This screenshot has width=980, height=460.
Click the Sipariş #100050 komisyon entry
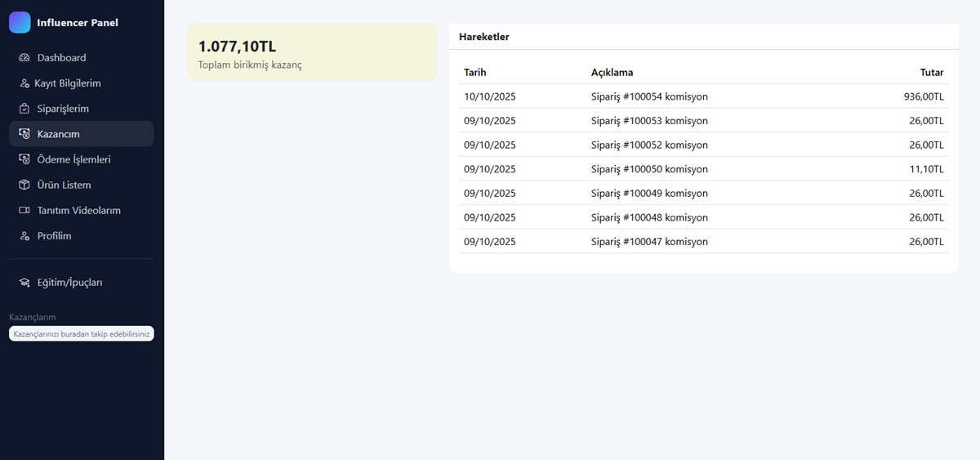point(649,169)
